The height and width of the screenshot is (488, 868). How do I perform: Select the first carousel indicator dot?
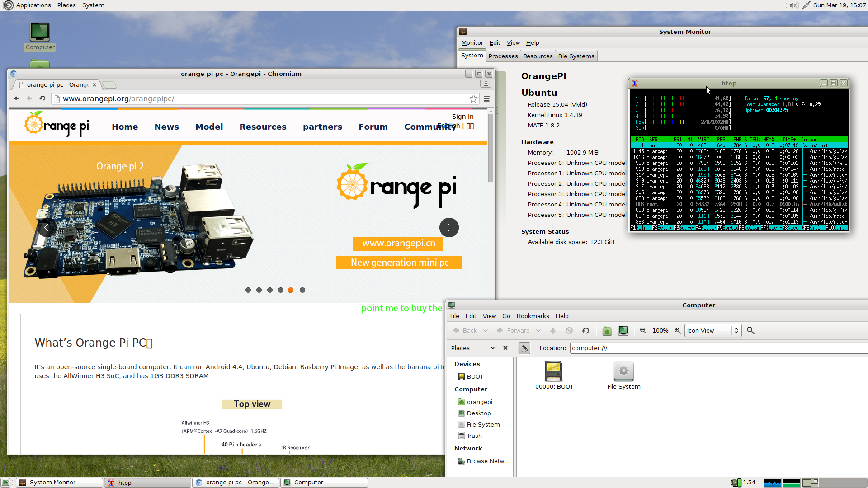click(248, 290)
